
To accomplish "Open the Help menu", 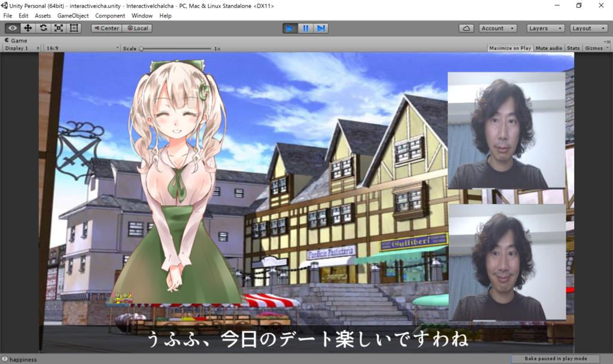I will [165, 16].
